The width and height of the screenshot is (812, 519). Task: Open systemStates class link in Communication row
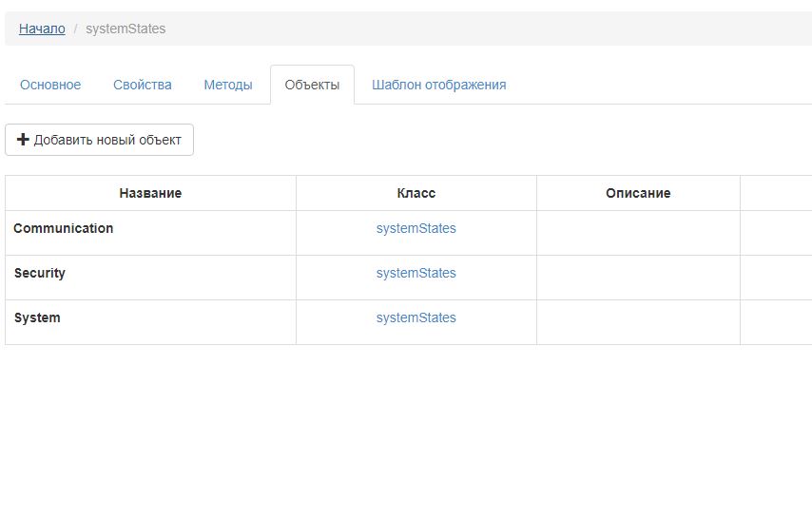pos(416,228)
